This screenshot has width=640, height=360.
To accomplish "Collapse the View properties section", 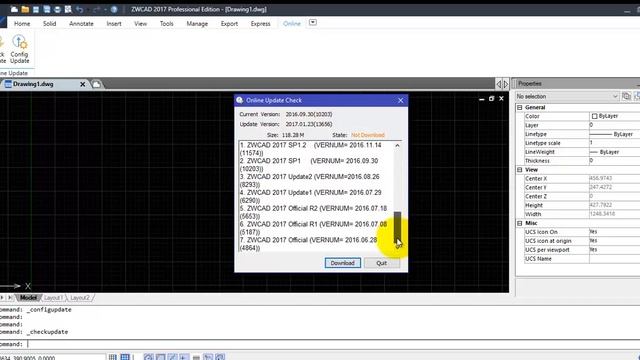I will 520,170.
